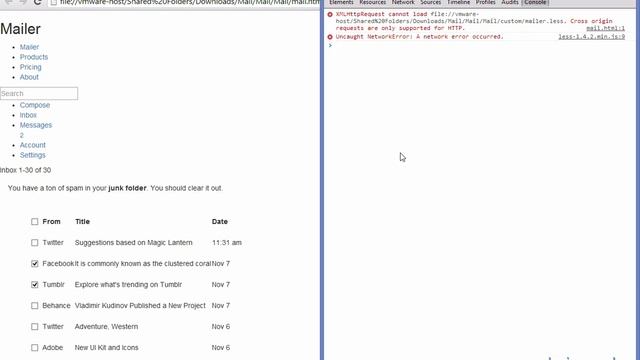Click the console prompt arrow
This screenshot has width=640, height=360.
[x=330, y=45]
